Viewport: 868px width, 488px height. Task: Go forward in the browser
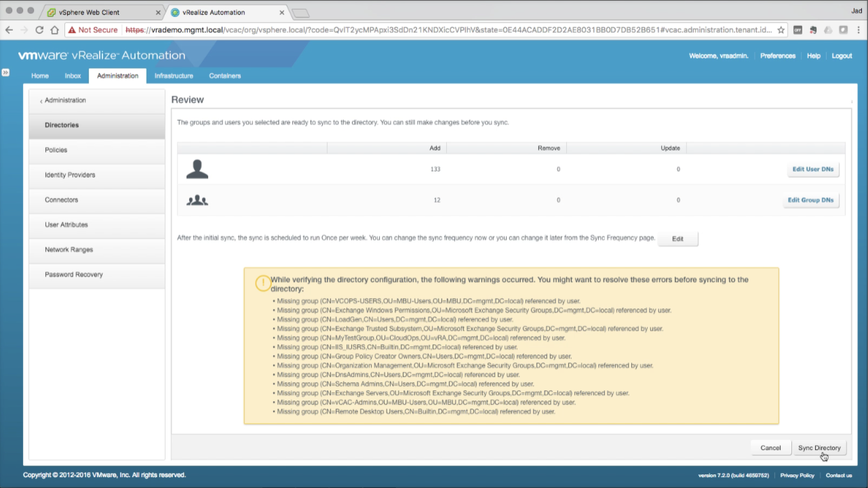(x=24, y=30)
